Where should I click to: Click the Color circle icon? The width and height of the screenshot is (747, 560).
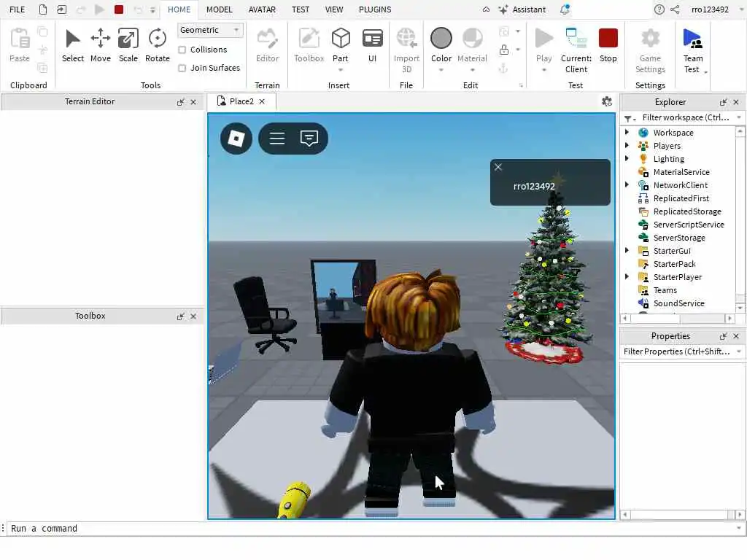coord(441,38)
